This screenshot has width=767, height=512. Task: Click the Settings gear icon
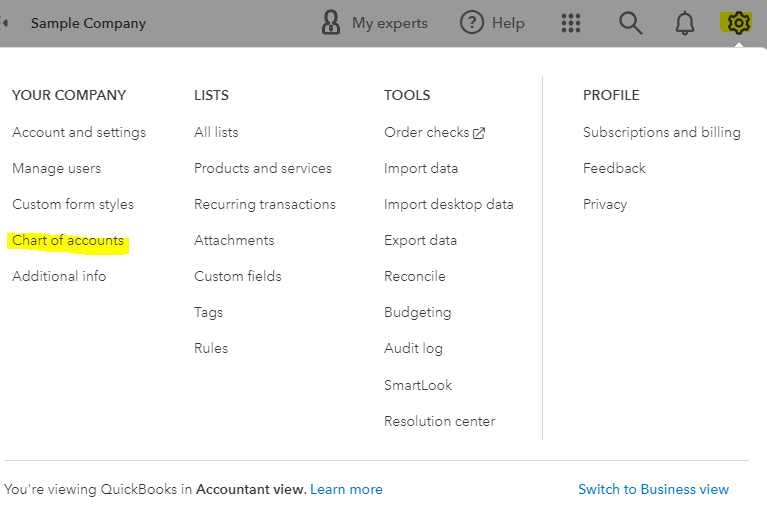point(738,23)
